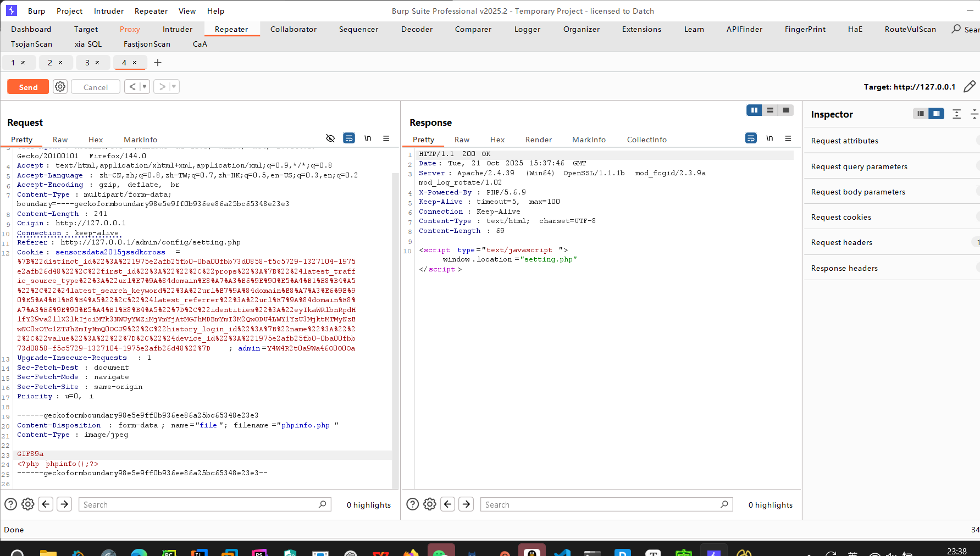Click request search help question icon
The image size is (980, 556).
(x=10, y=504)
